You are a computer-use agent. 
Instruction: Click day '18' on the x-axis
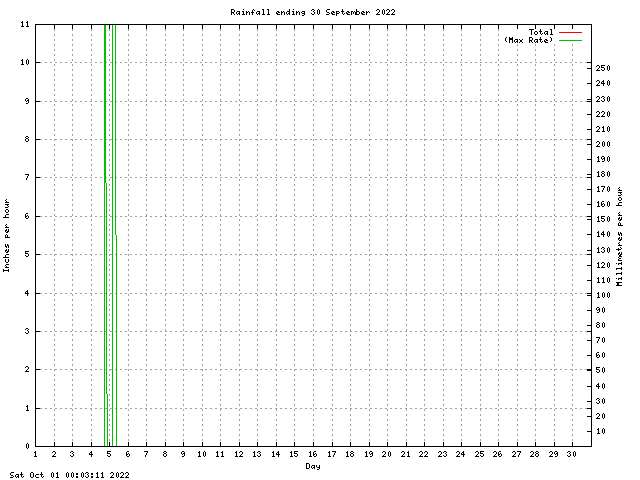(350, 454)
